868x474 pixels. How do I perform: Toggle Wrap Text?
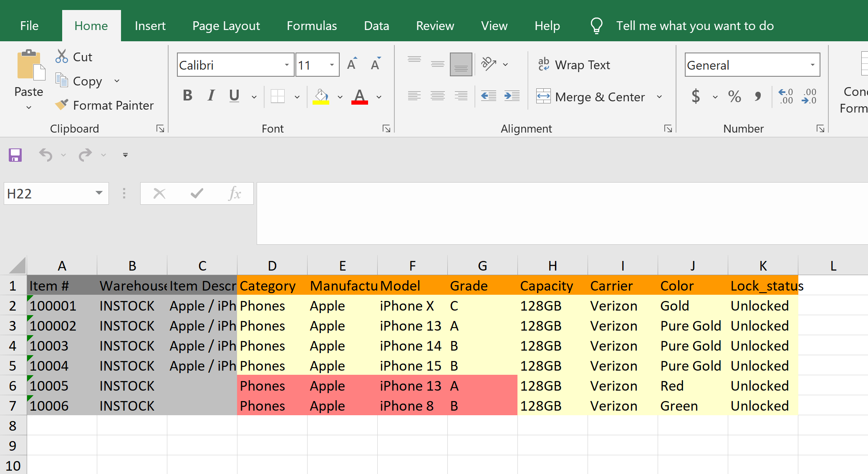[x=574, y=65]
